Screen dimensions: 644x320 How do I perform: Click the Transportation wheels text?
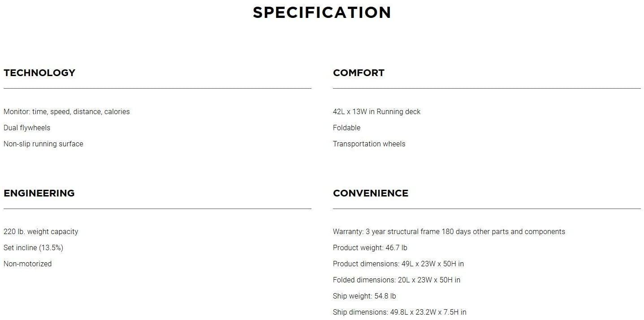click(x=369, y=144)
